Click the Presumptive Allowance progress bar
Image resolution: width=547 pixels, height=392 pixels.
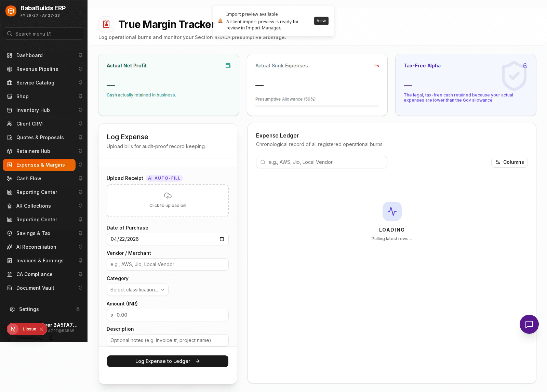point(317,106)
